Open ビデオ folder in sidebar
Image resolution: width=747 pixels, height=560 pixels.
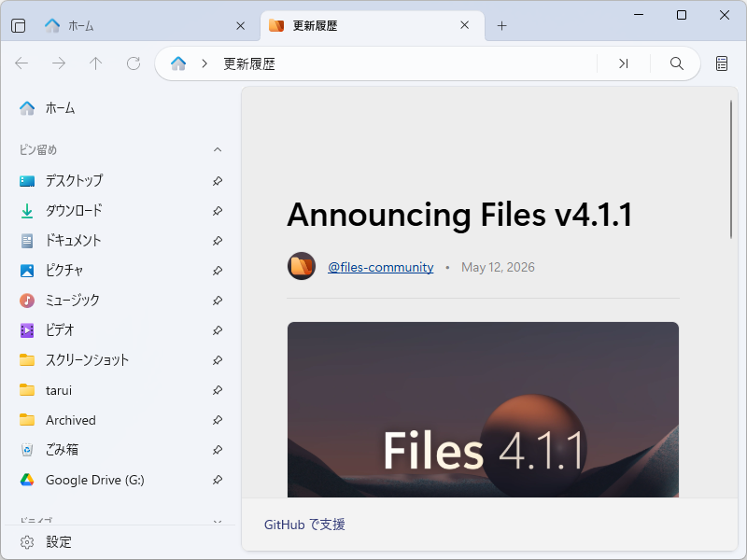pos(122,330)
